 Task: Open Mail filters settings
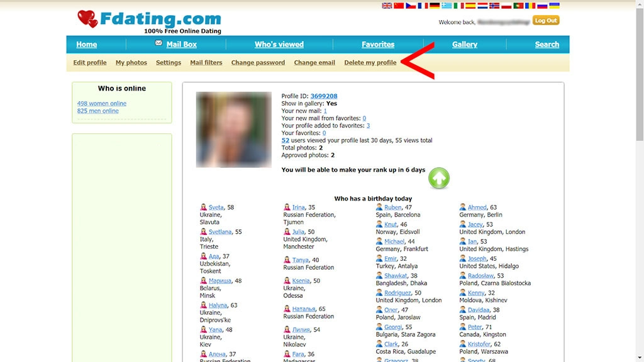pyautogui.click(x=206, y=63)
